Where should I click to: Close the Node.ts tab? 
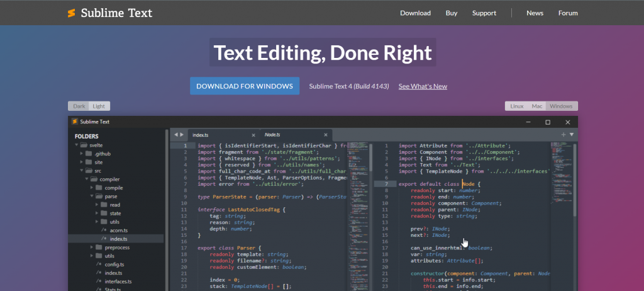pos(326,135)
